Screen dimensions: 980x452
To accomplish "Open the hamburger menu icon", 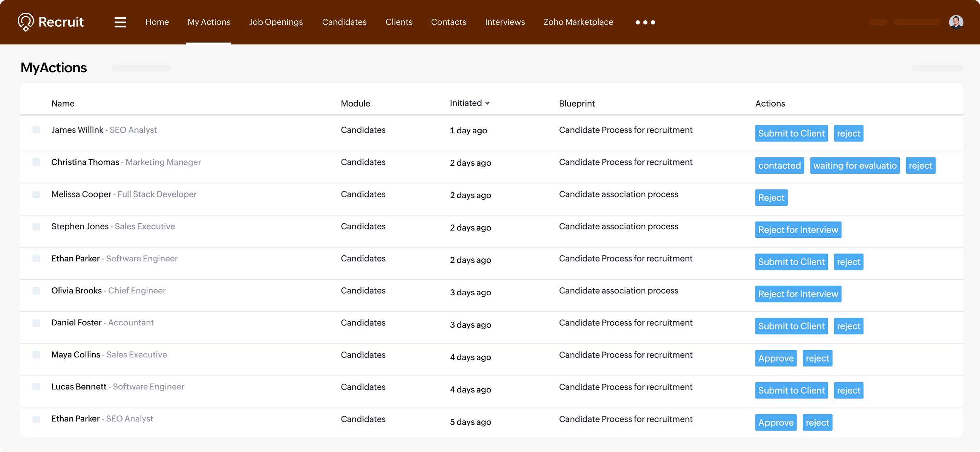I will [x=120, y=22].
